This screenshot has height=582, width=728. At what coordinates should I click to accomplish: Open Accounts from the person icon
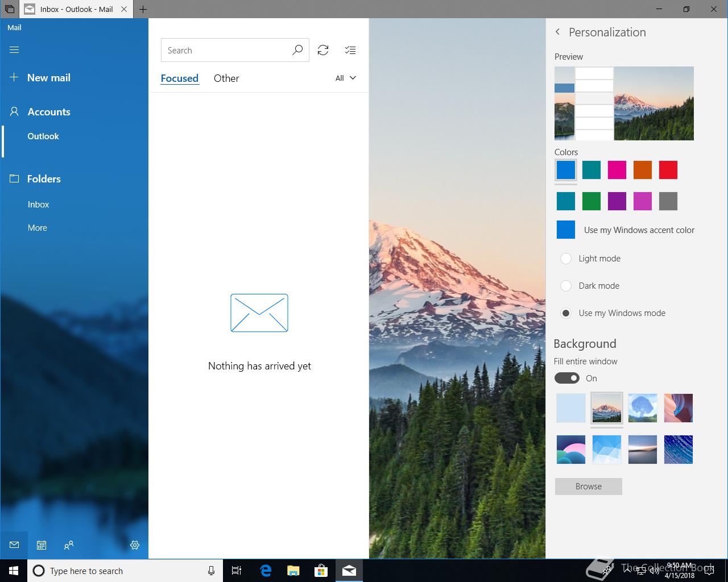coord(14,111)
